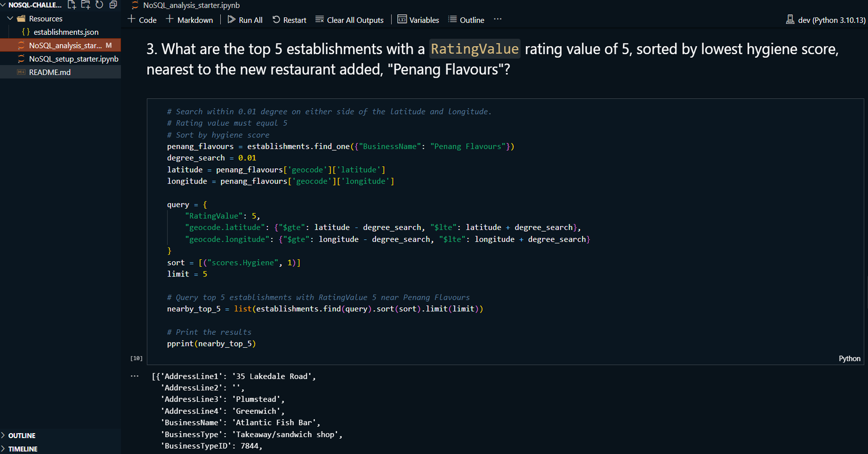Restart the notebook kernel
868x454 pixels.
click(289, 20)
